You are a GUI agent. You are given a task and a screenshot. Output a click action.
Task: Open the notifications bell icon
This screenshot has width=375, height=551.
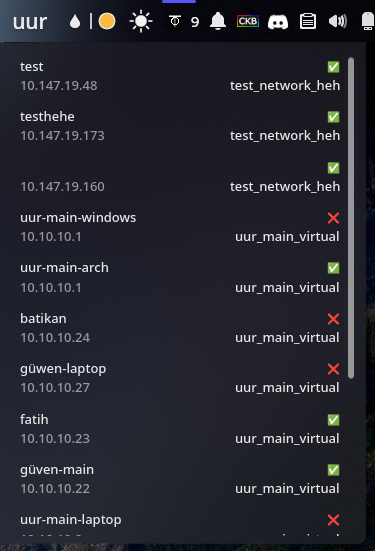tap(218, 21)
